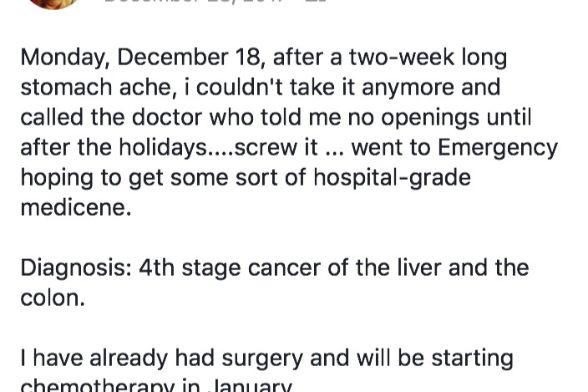The image size is (588, 392).
Task: Click the word 'Diagnosis:' in the post
Action: click(75, 268)
